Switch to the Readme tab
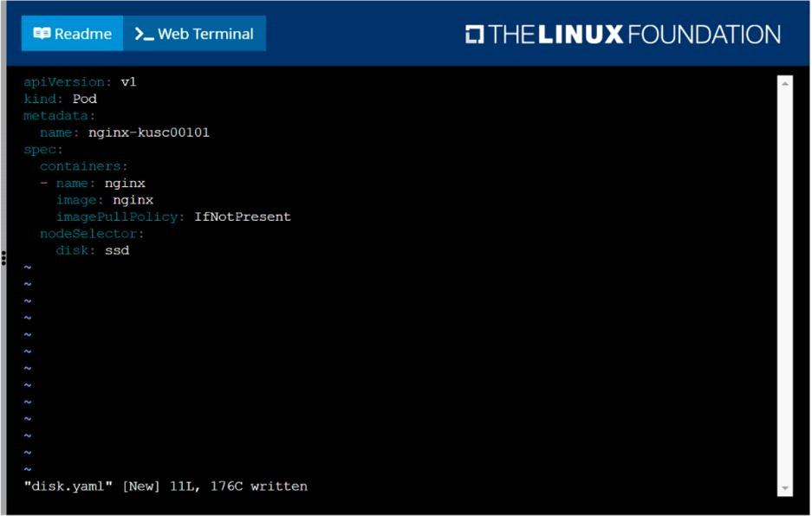The image size is (812, 516). point(73,34)
